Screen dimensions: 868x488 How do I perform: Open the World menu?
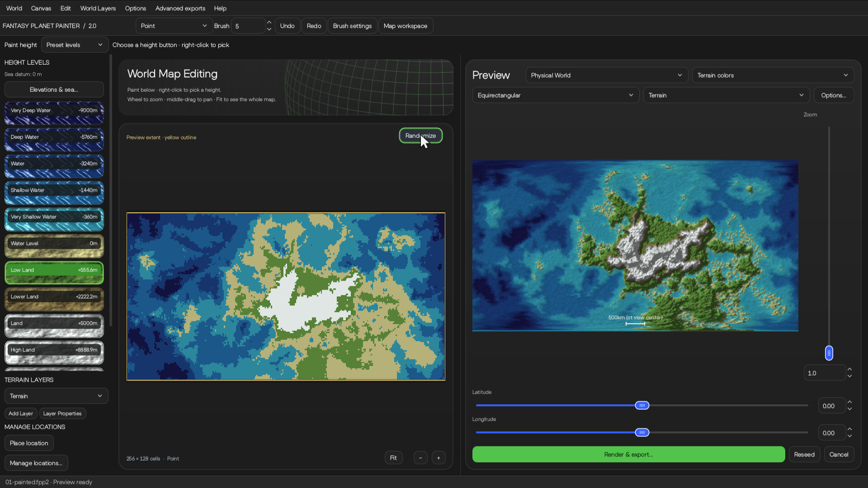(x=14, y=8)
